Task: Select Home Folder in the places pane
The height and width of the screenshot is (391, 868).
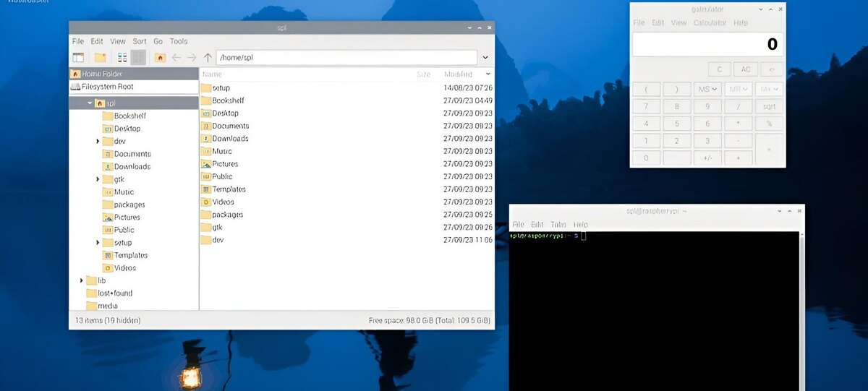Action: [x=134, y=74]
